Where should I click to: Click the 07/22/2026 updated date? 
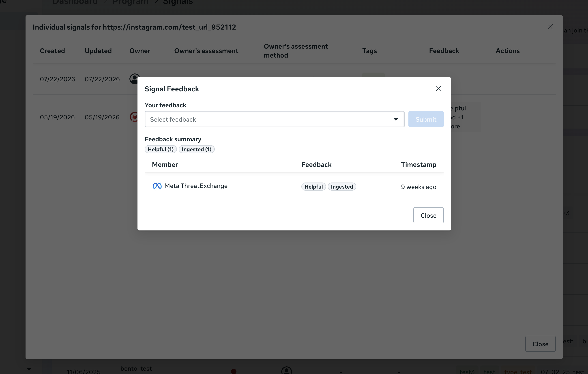[x=102, y=79]
